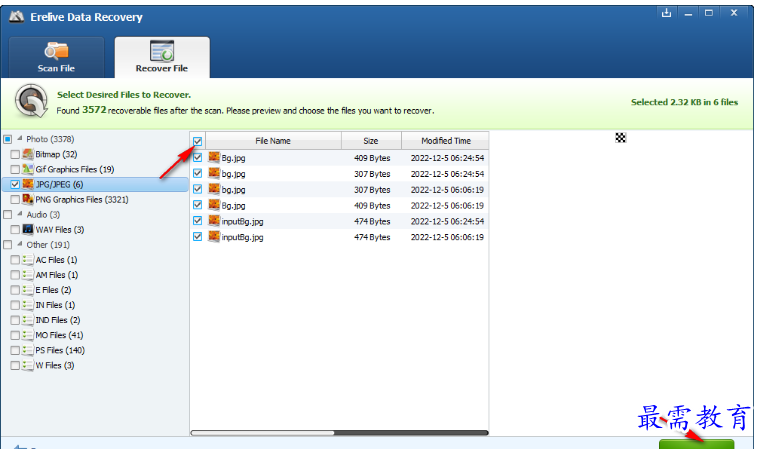Click the IN Files type icon
This screenshot has width=759, height=449.
[x=28, y=305]
